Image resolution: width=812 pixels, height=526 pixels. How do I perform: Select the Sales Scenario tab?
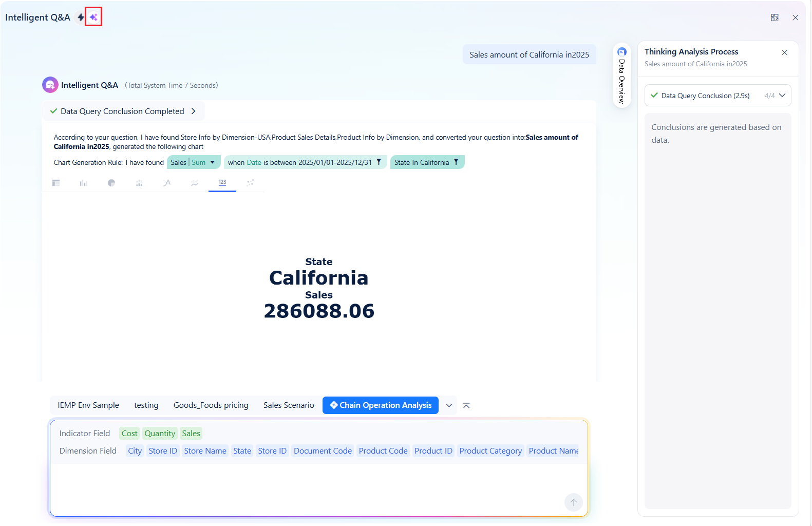coord(289,405)
